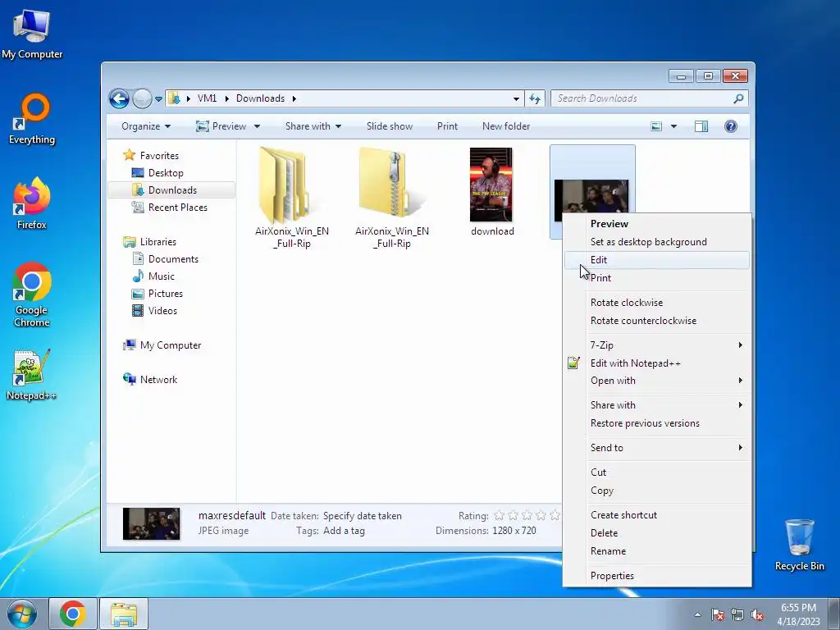840x630 pixels.
Task: Click Specify date taken field
Action: [362, 516]
